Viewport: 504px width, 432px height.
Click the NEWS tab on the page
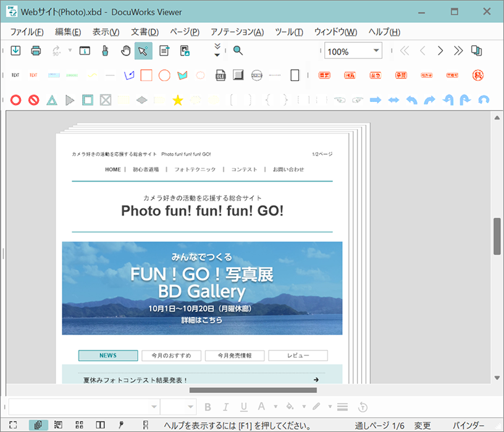click(108, 355)
